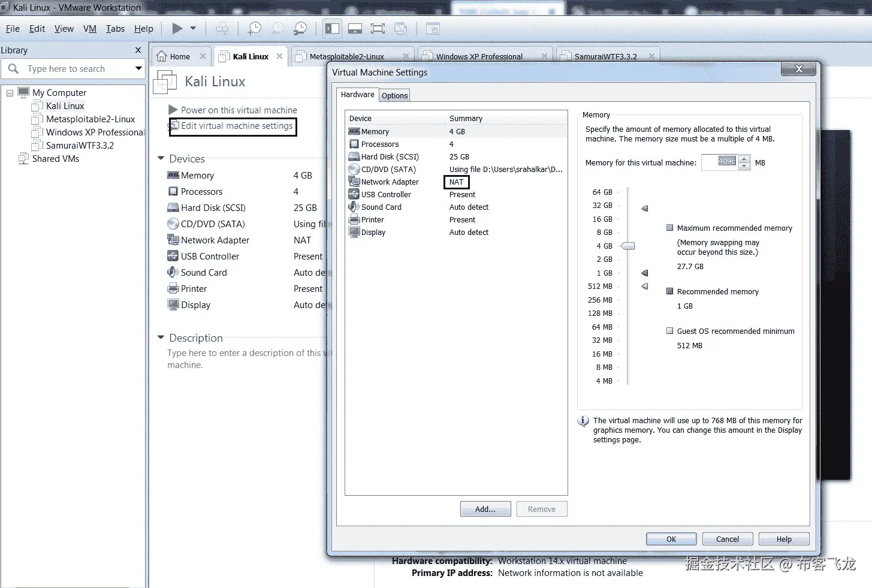Collapse the Description section triangle
The image size is (872, 588).
click(161, 337)
